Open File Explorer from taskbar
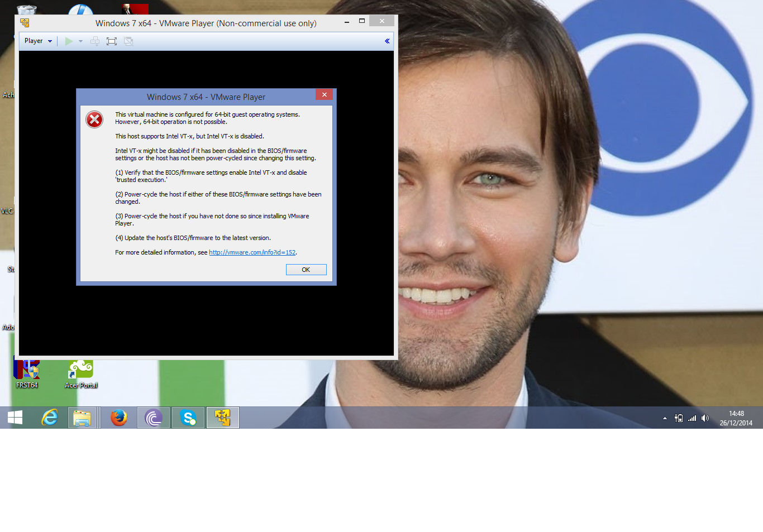Screen dimensions: 763x532 (82, 418)
